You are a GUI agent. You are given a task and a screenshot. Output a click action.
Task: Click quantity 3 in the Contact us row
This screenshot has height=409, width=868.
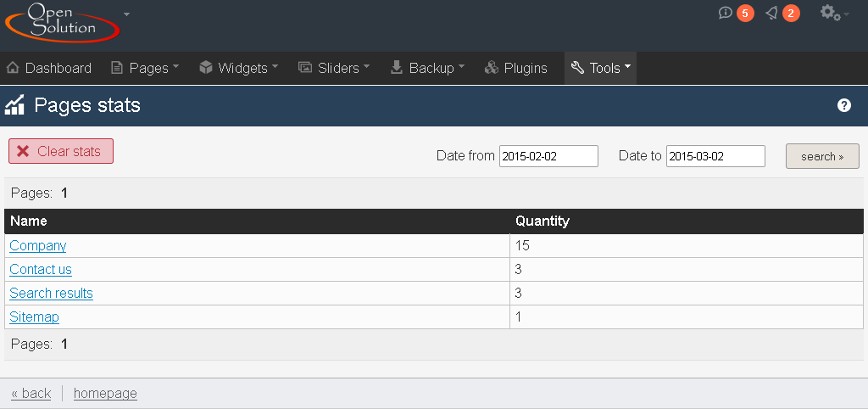pos(519,269)
